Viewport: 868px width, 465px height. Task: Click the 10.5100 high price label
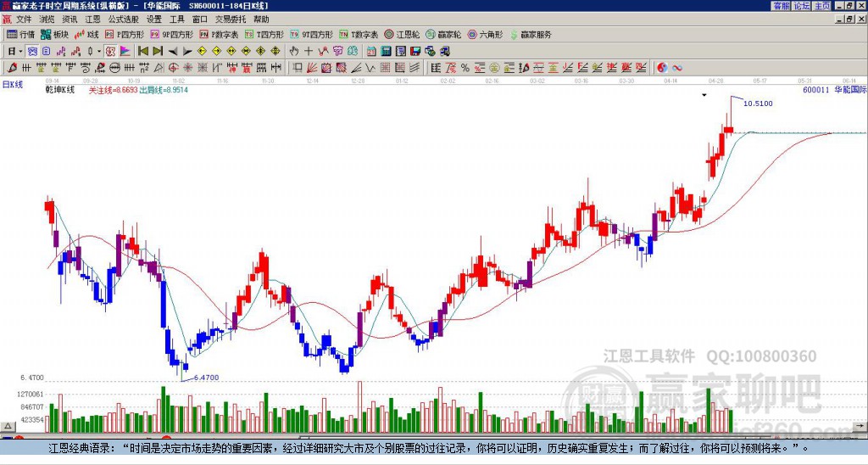758,104
